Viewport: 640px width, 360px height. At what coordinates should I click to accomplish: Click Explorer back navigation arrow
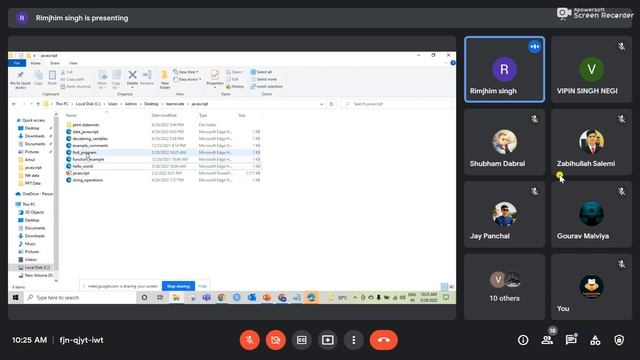tap(14, 104)
